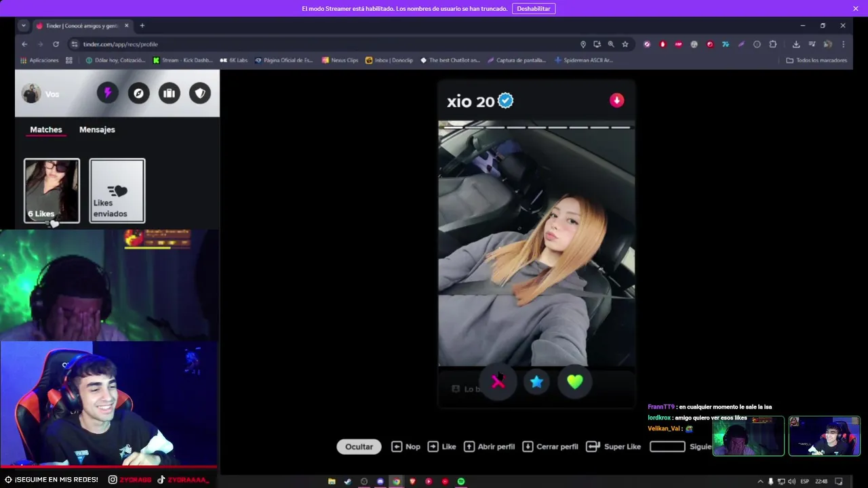Open the Inbox | Donoclip bookmark
The image size is (868, 488).
pyautogui.click(x=389, y=60)
